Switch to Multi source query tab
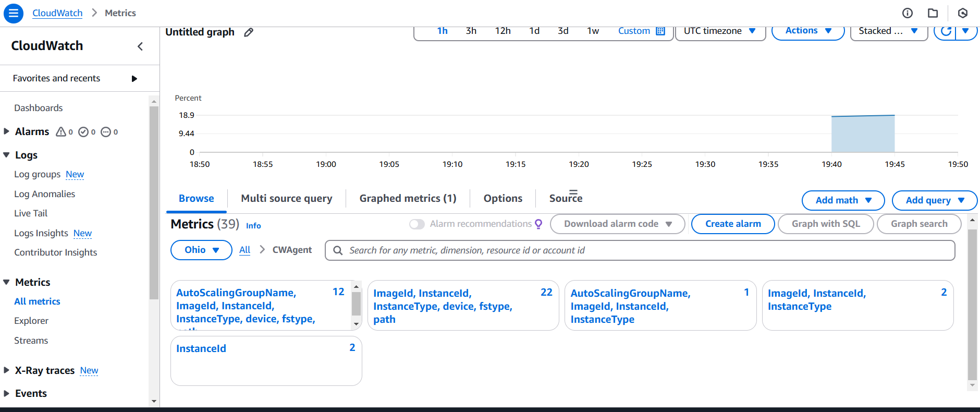 click(x=287, y=198)
